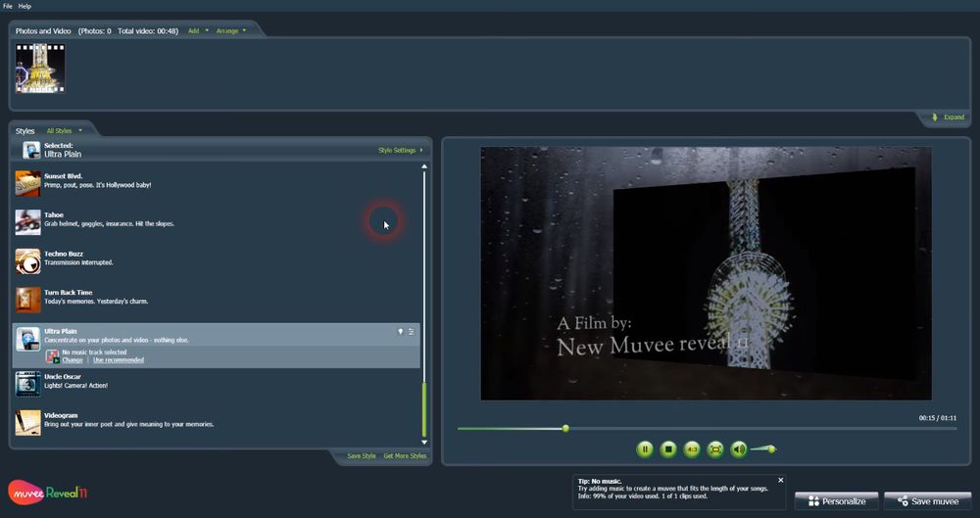Click the 'No music track selected' text

pyautogui.click(x=94, y=353)
